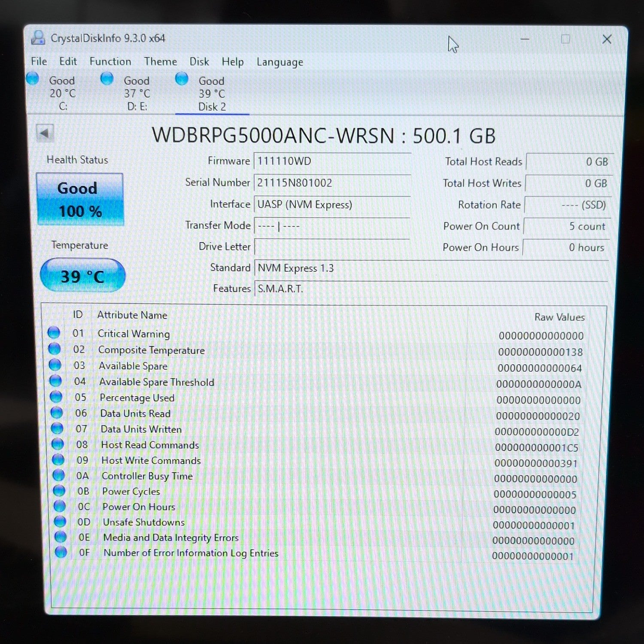Click the CrystalDiskInfo app icon in title bar
The height and width of the screenshot is (644, 644).
(x=38, y=38)
